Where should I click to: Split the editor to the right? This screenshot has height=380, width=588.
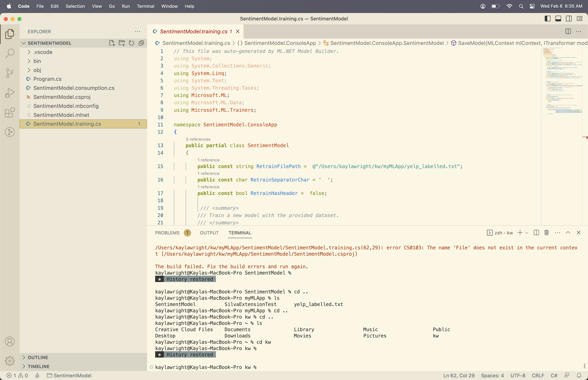568,31
